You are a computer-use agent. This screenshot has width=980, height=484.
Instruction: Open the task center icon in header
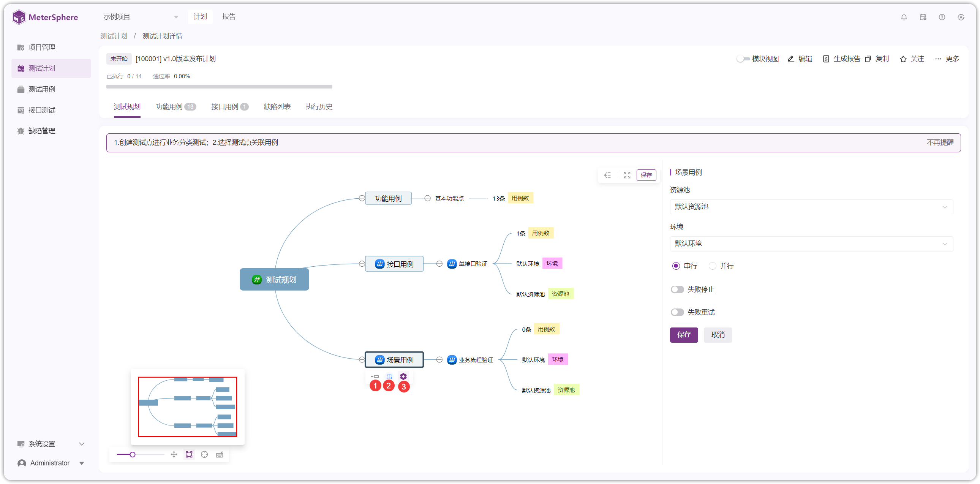[923, 17]
